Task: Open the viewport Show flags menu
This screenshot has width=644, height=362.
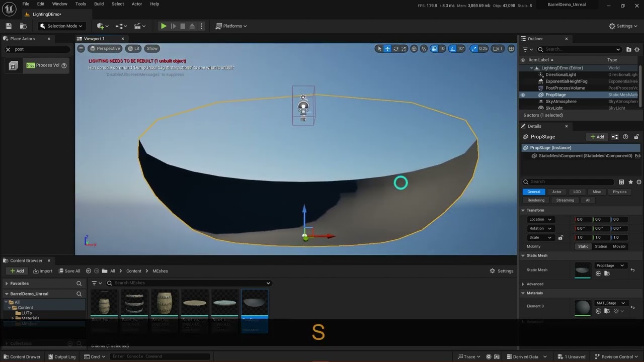Action: tap(152, 49)
